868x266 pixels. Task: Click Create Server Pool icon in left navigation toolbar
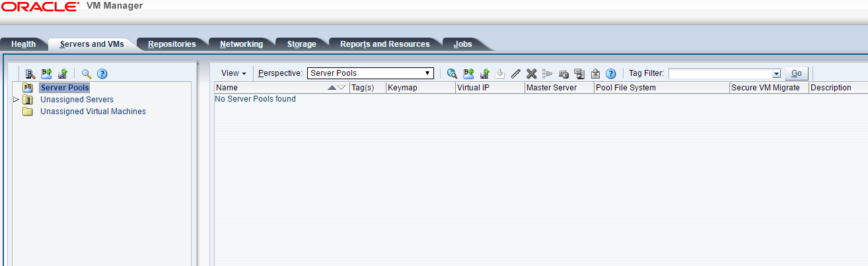click(x=46, y=74)
